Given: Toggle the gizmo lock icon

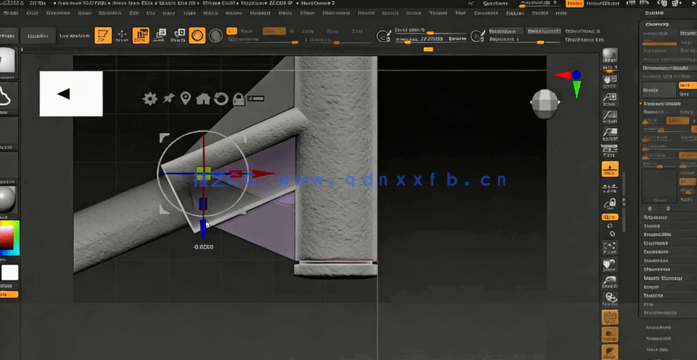Looking at the screenshot, I should coord(239,99).
